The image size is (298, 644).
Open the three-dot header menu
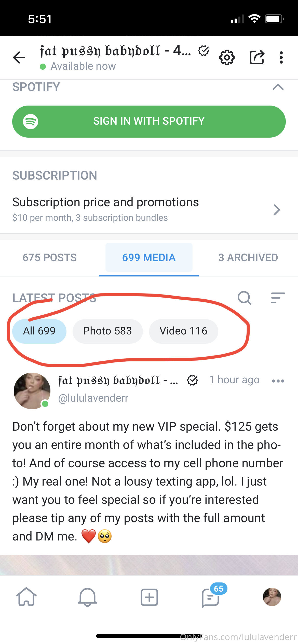click(281, 57)
